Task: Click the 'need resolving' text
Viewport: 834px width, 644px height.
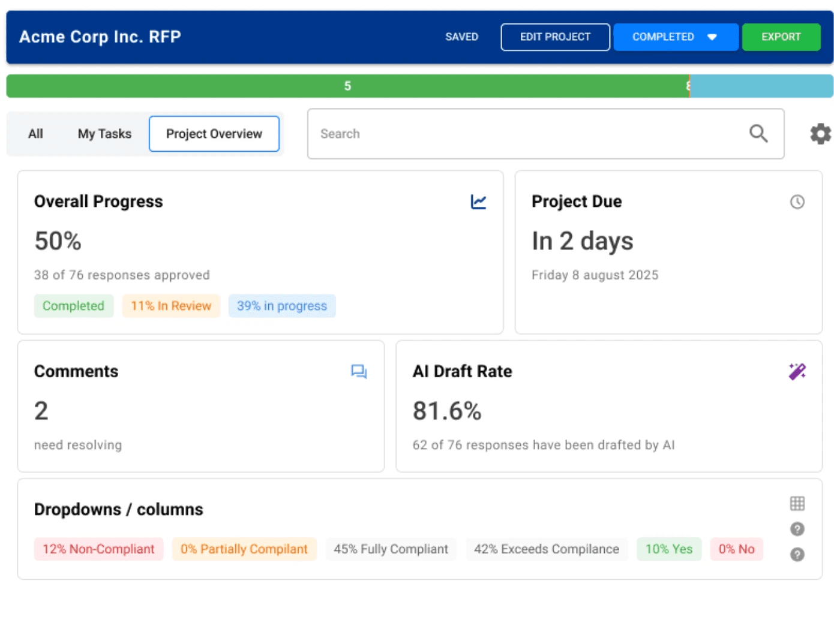Action: (78, 445)
